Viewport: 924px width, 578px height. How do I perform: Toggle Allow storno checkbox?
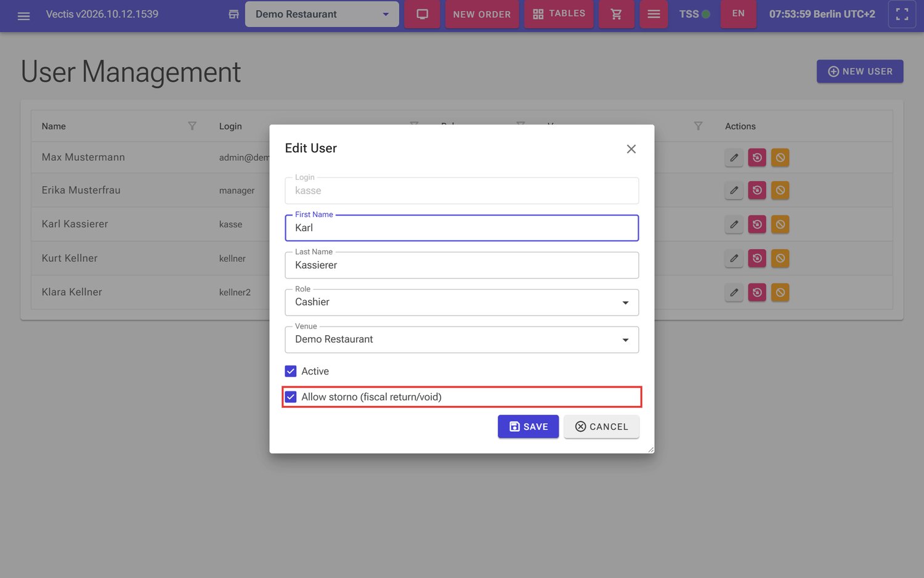(x=291, y=397)
